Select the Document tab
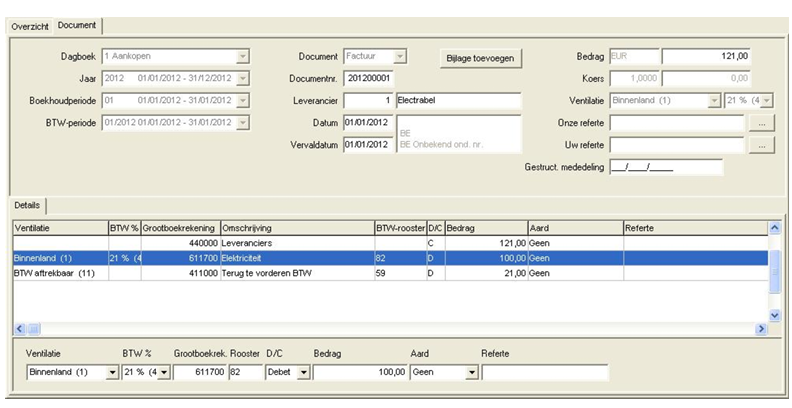Image resolution: width=792 pixels, height=408 pixels. point(77,25)
